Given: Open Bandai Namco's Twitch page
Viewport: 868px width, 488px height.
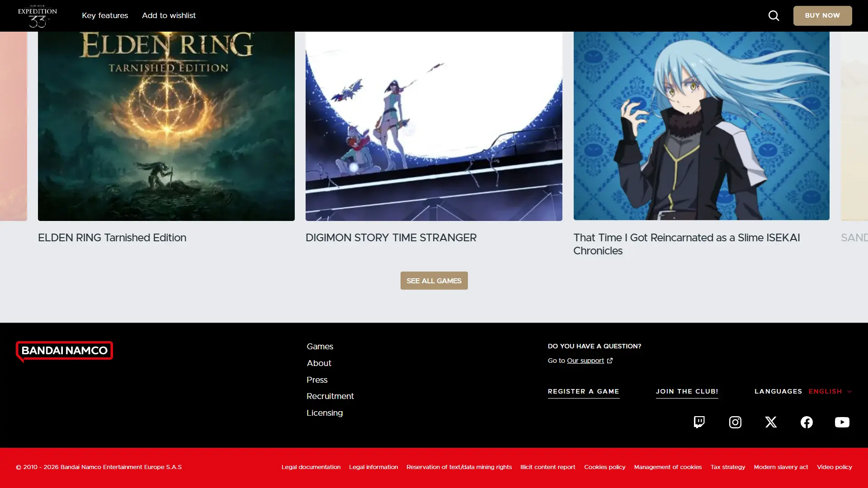Looking at the screenshot, I should [x=699, y=422].
